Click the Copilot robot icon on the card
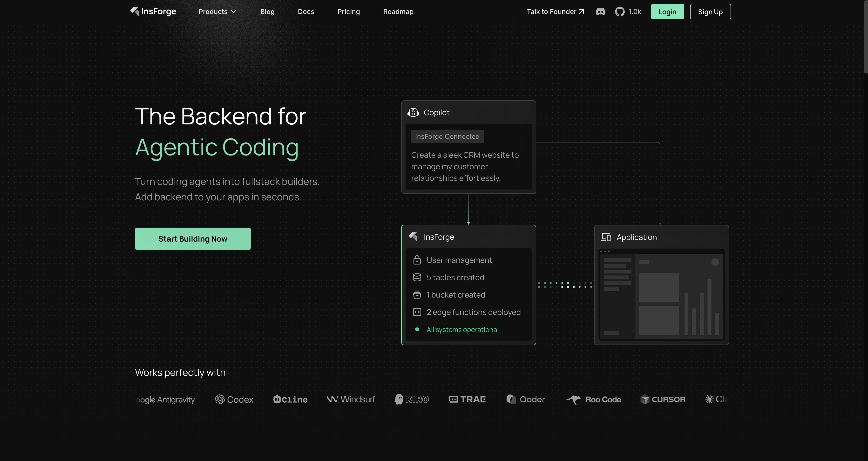 pos(413,112)
